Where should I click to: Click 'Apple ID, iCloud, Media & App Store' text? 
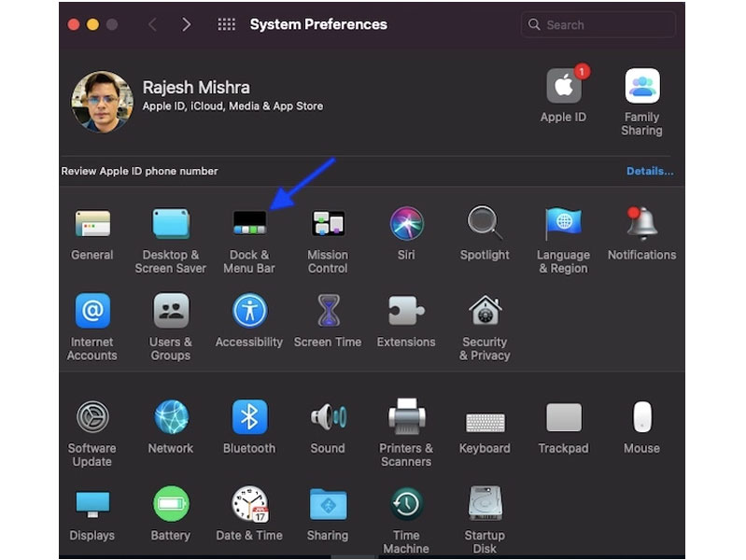232,106
